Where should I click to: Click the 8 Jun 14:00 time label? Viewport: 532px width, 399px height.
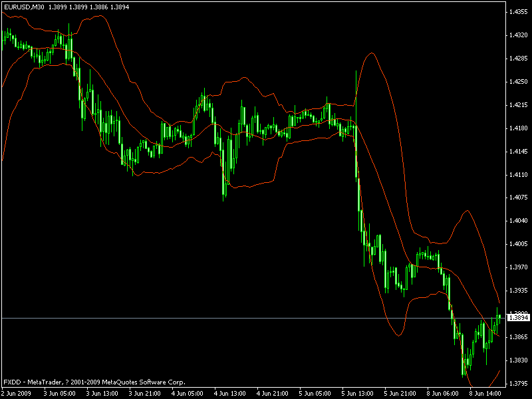pos(485,394)
